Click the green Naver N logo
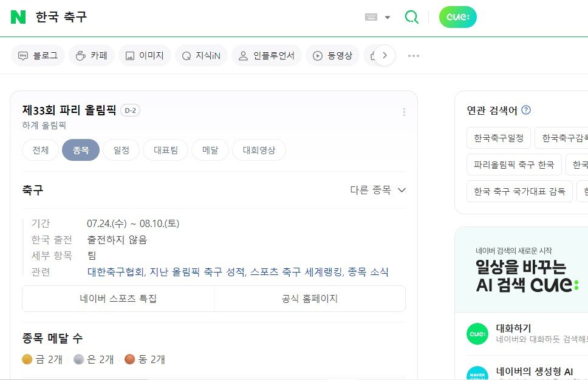This screenshot has width=588, height=380. point(18,17)
